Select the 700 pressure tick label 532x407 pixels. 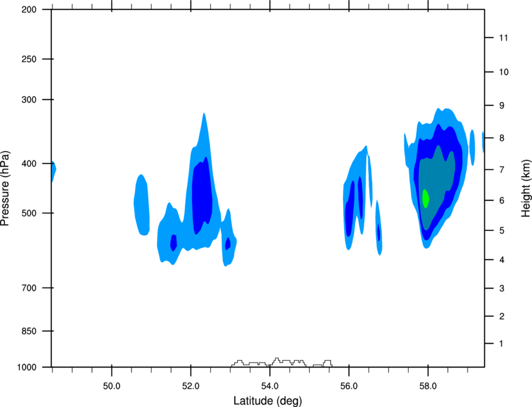[29, 288]
